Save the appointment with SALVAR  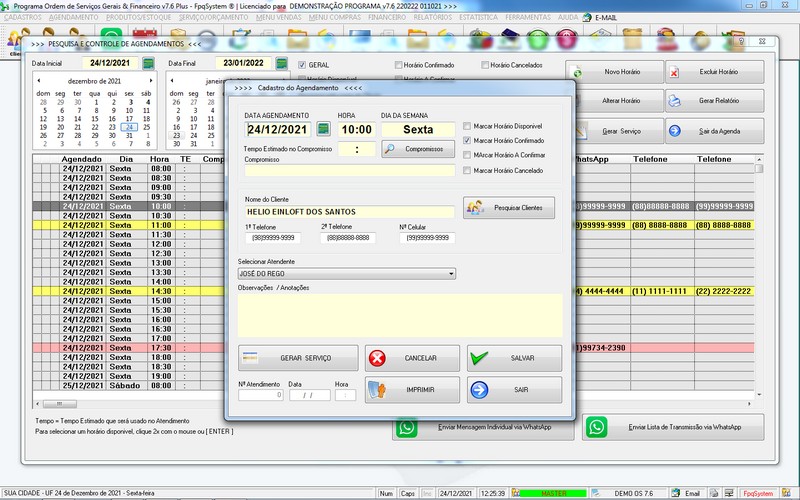[514, 358]
